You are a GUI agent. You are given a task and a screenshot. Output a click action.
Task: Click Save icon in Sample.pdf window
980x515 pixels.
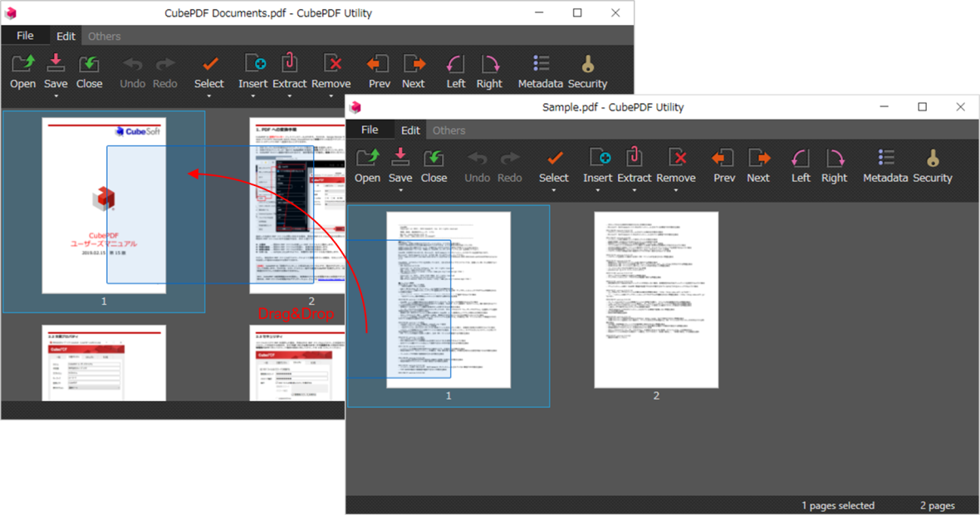coord(400,158)
